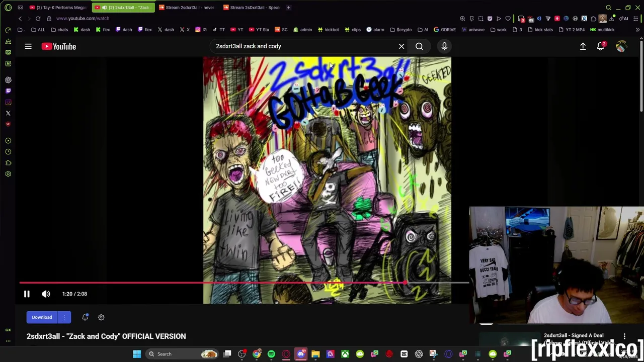Open the YT 2 MP4 bookmark
This screenshot has height=362, width=644.
[572, 30]
